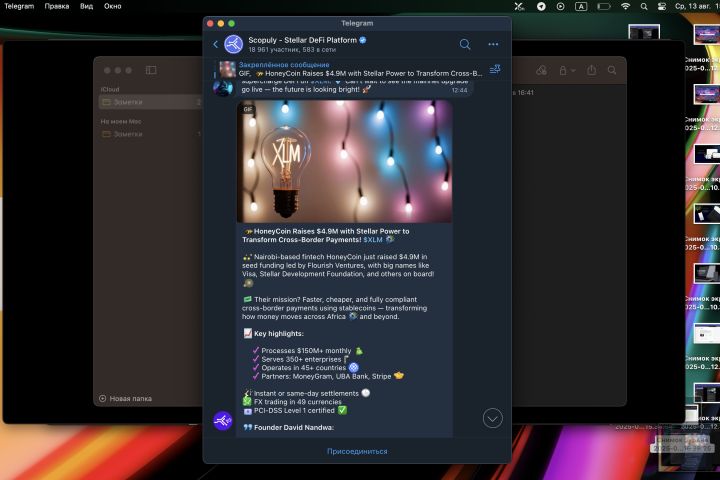This screenshot has width=720, height=480.
Task: Click the verified badge beside the channel name
Action: tap(363, 40)
